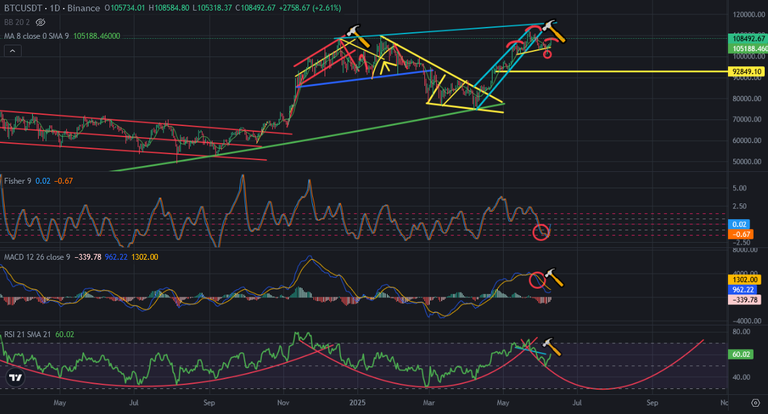Image resolution: width=768 pixels, height=414 pixels.
Task: Select the RSI 21 SMA 21 legend
Action: [27, 334]
